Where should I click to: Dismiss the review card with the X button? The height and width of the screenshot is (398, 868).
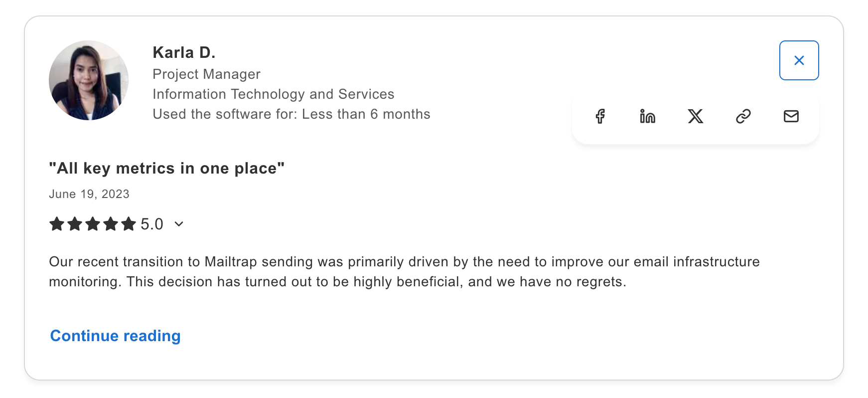pos(799,60)
